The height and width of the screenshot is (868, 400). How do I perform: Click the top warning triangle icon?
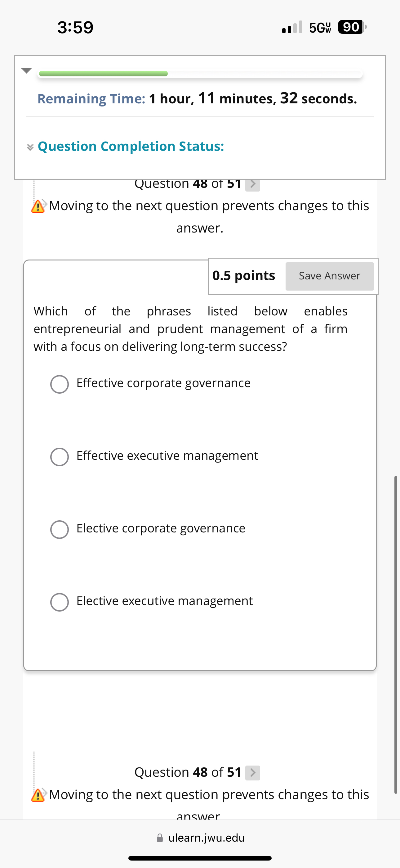pyautogui.click(x=38, y=206)
